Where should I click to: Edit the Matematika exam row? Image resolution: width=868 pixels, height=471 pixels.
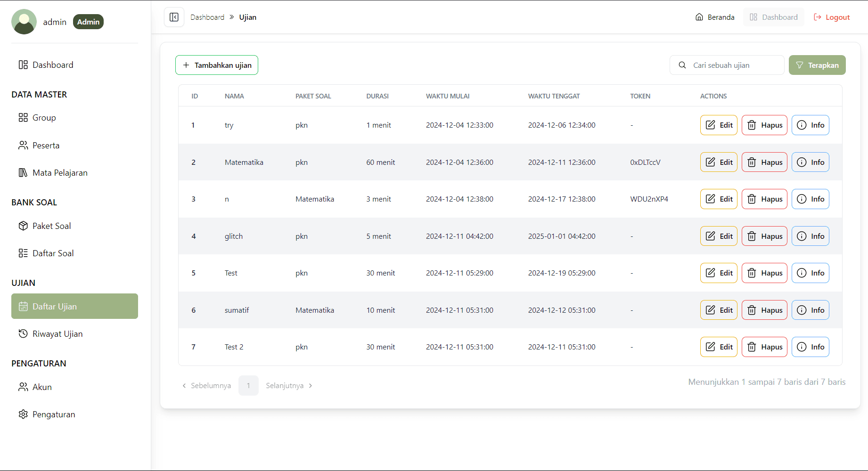(x=718, y=162)
